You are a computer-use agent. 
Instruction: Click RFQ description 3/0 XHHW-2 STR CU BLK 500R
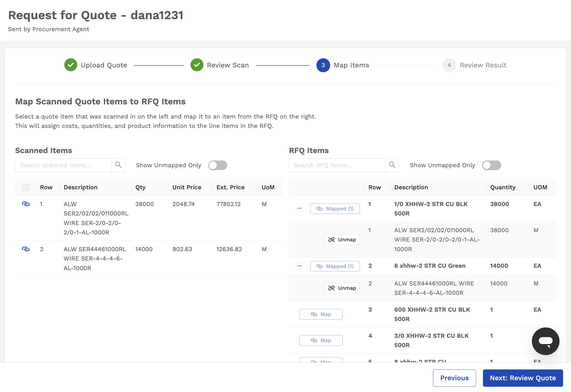(x=431, y=340)
